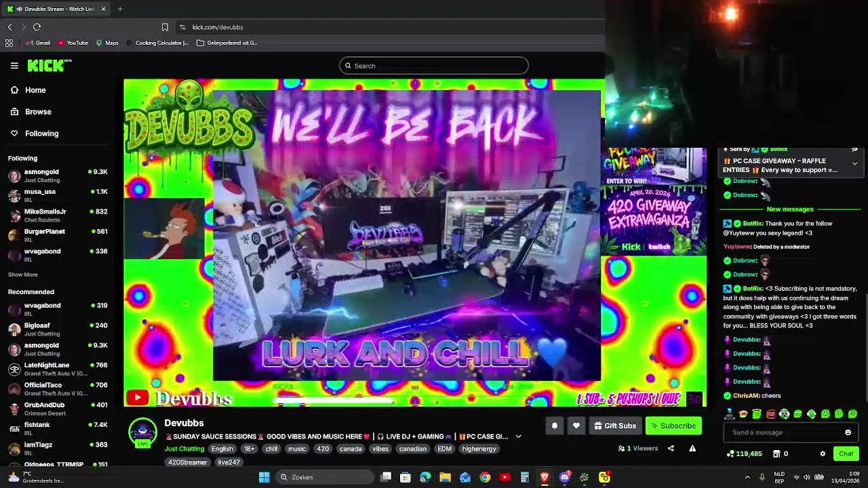This screenshot has height=488, width=868.
Task: Select the 18+ tag
Action: click(x=249, y=449)
